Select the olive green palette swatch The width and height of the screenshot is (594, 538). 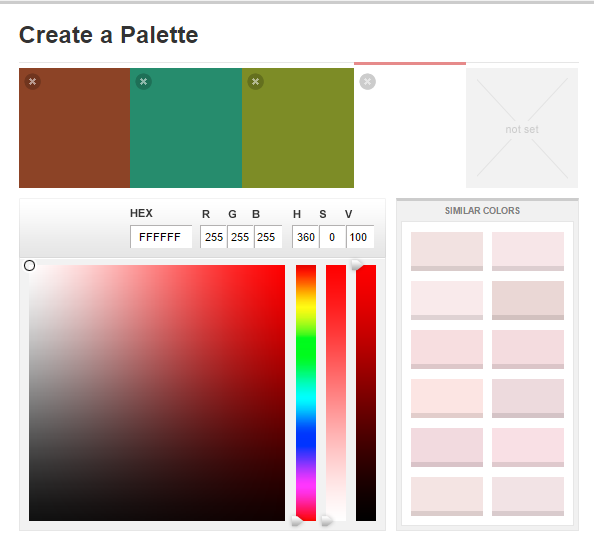298,128
